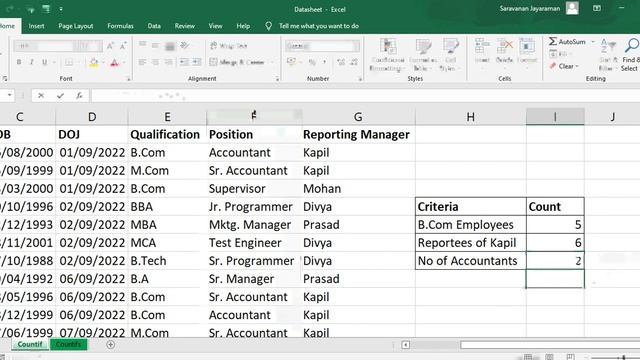
Task: Open the Review ribbon tab
Action: tap(184, 26)
